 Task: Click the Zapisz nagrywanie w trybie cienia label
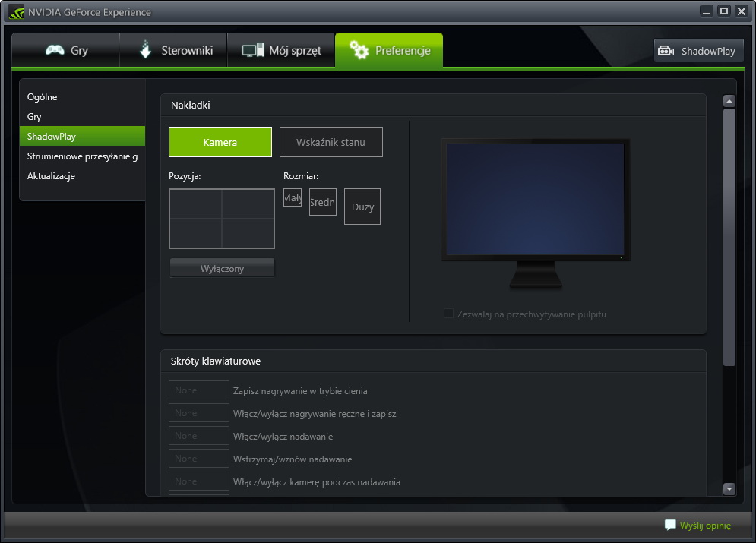coord(300,391)
